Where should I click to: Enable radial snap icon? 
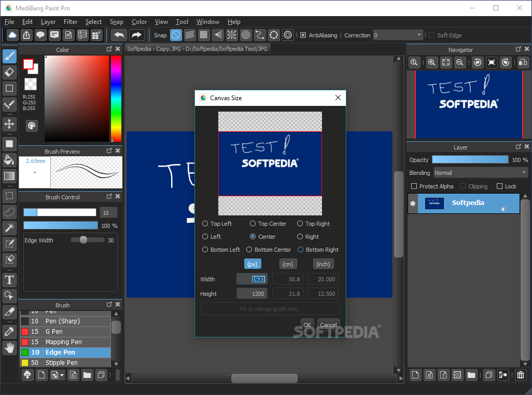232,35
